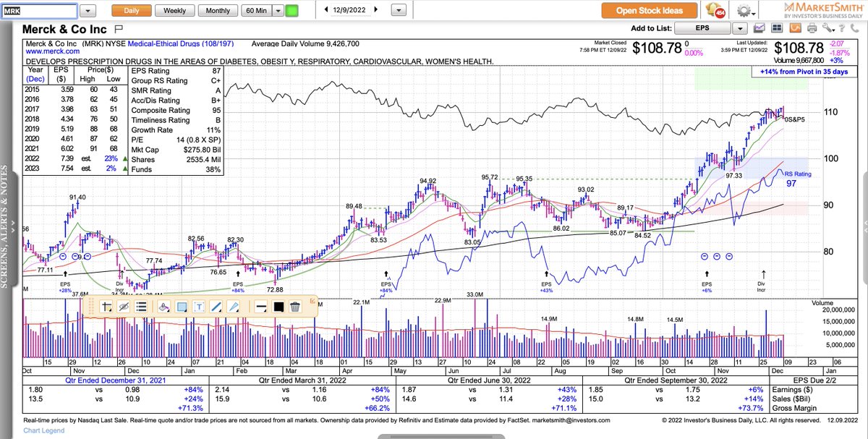The width and height of the screenshot is (868, 439).
Task: Switch to Weekly chart
Action: 174,11
